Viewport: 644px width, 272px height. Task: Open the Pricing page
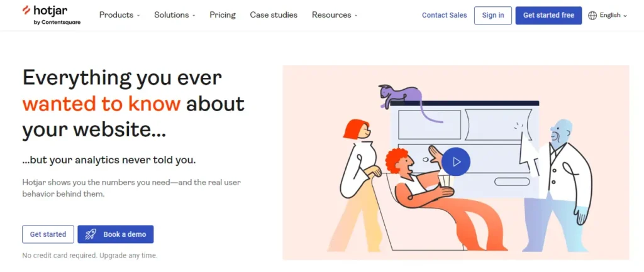pyautogui.click(x=223, y=15)
